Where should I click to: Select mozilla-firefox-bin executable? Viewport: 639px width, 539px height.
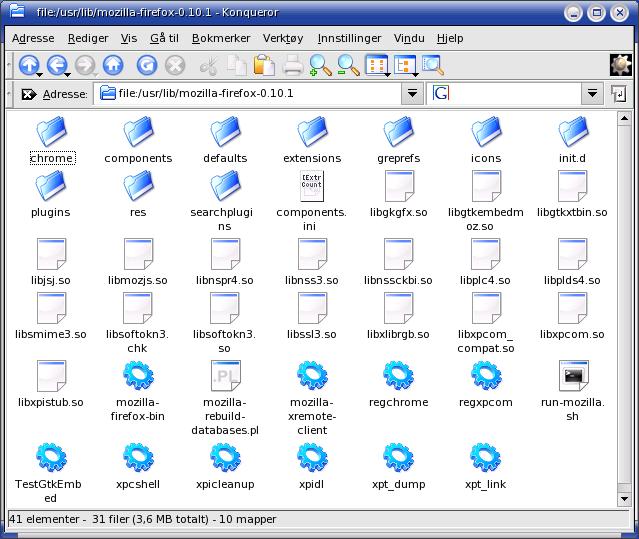coord(138,392)
